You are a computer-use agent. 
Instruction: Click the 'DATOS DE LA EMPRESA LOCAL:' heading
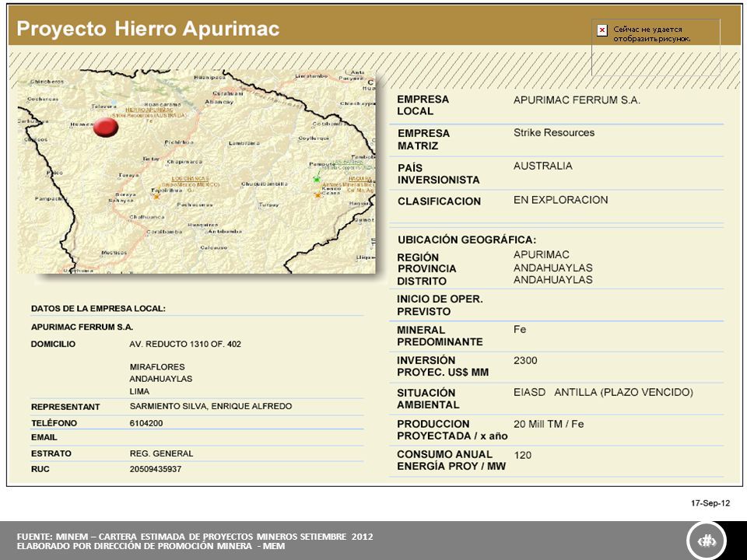(x=98, y=309)
